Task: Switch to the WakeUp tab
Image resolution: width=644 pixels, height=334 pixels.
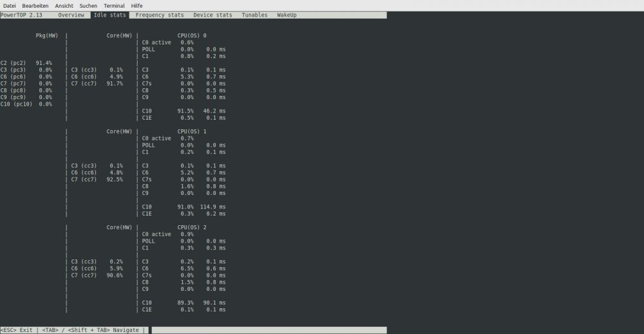Action: (x=287, y=15)
